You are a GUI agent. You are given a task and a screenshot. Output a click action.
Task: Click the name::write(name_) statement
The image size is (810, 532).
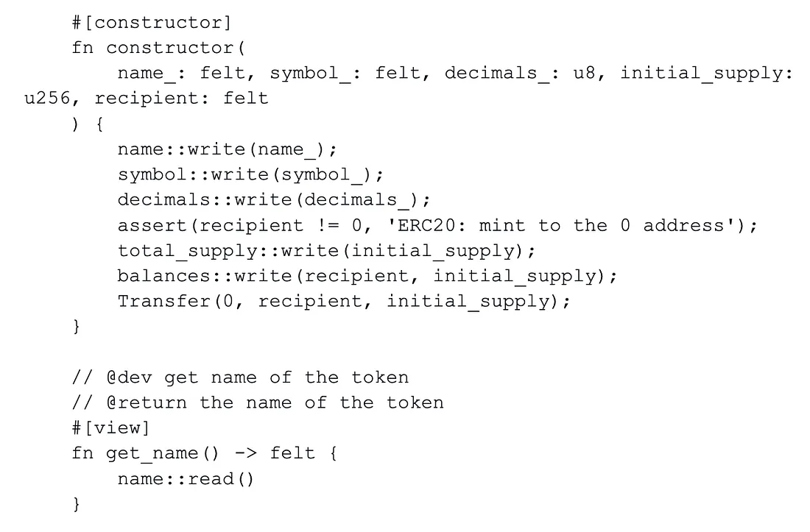227,149
